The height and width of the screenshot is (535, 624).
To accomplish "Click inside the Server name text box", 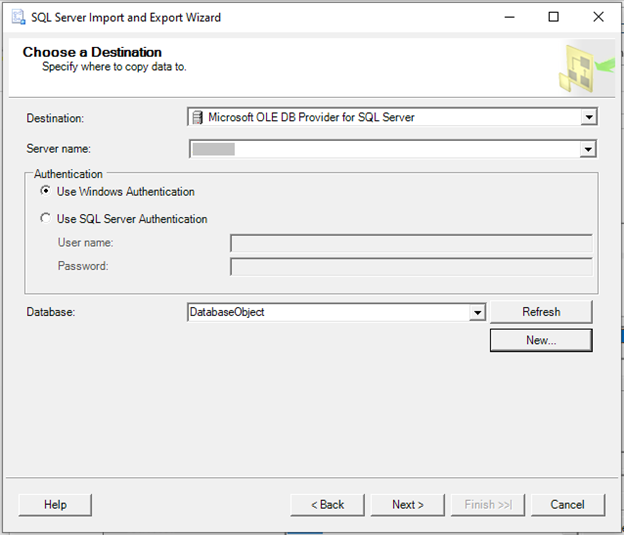I will (x=380, y=149).
